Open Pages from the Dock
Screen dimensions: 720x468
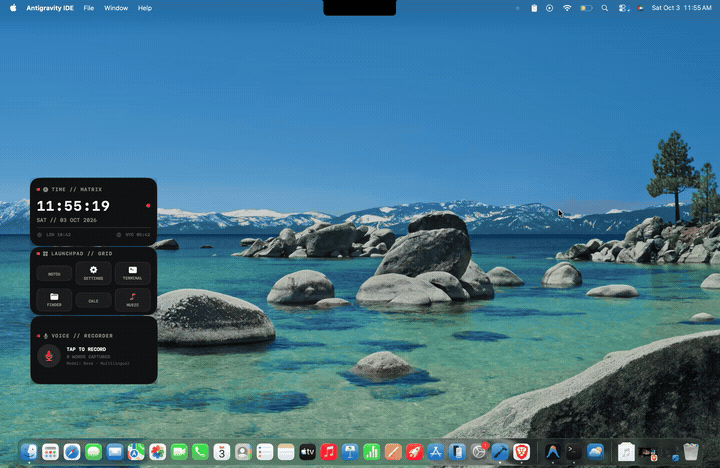[x=393, y=452]
